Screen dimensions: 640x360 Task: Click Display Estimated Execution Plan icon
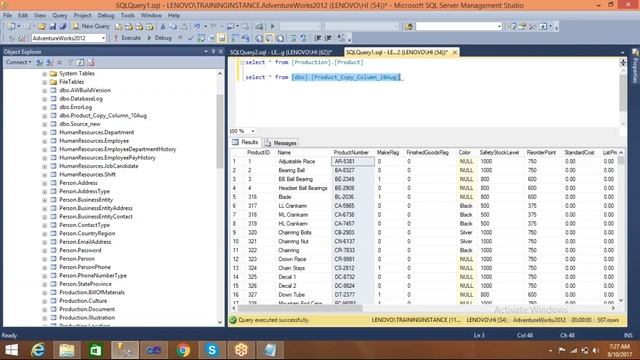[x=201, y=38]
